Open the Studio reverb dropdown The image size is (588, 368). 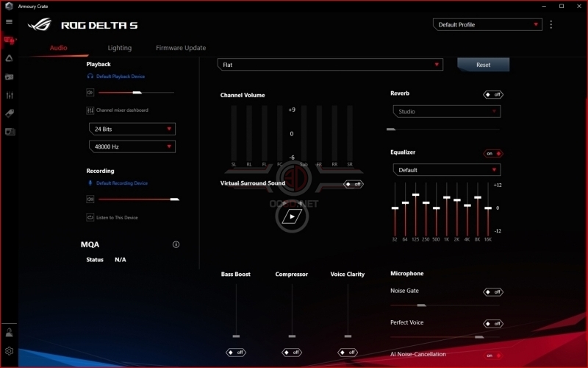(447, 112)
